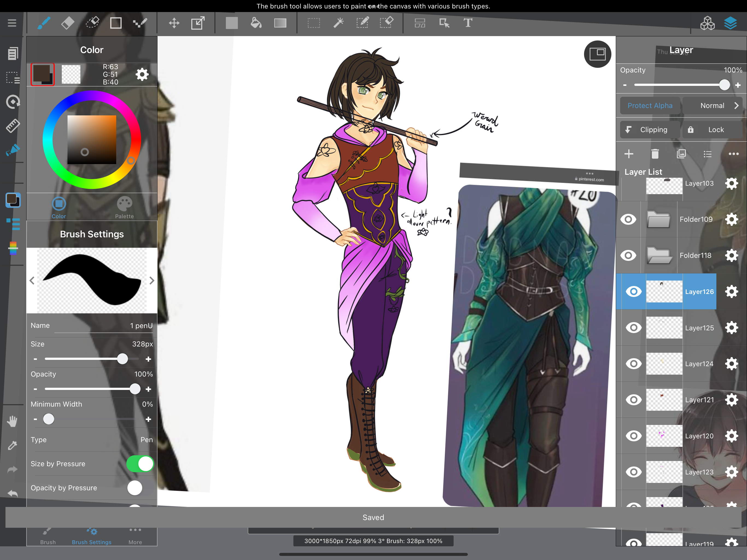This screenshot has height=560, width=747.
Task: Hide Folder109 using its eye icon
Action: click(628, 220)
